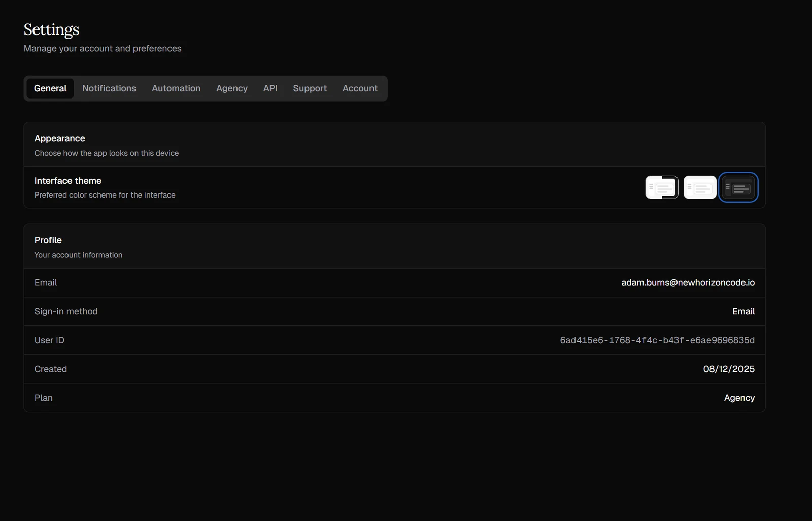Click the Sign-in method row label
This screenshot has width=812, height=521.
[66, 311]
